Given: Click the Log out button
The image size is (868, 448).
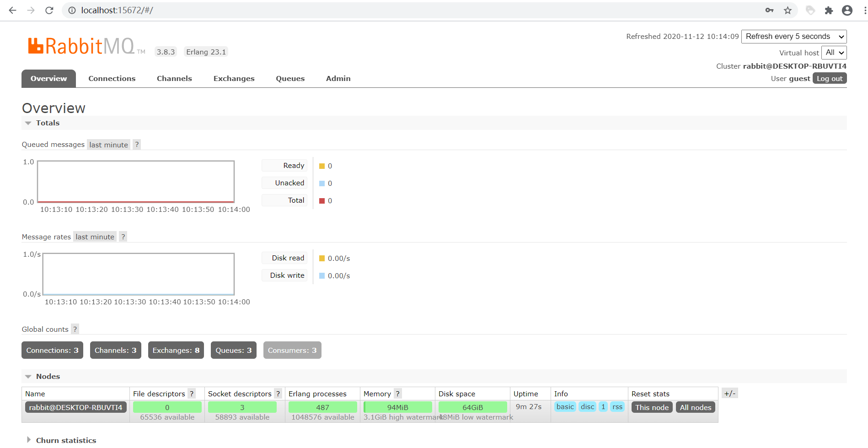Looking at the screenshot, I should 830,78.
